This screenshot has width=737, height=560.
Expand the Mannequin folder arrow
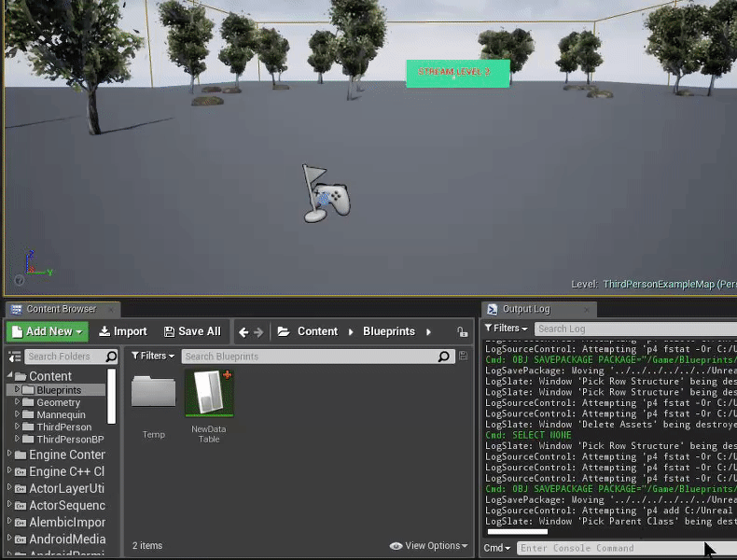point(17,413)
